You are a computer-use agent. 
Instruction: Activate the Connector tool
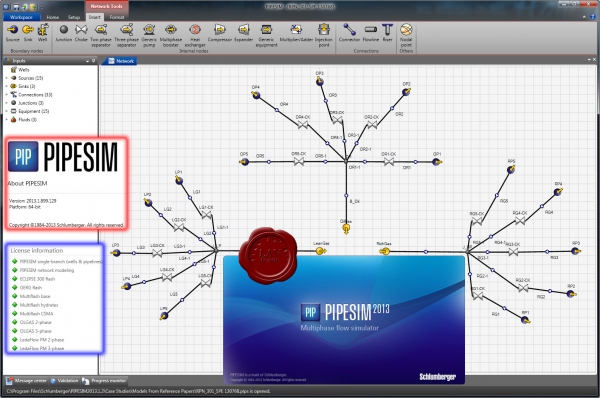(349, 33)
